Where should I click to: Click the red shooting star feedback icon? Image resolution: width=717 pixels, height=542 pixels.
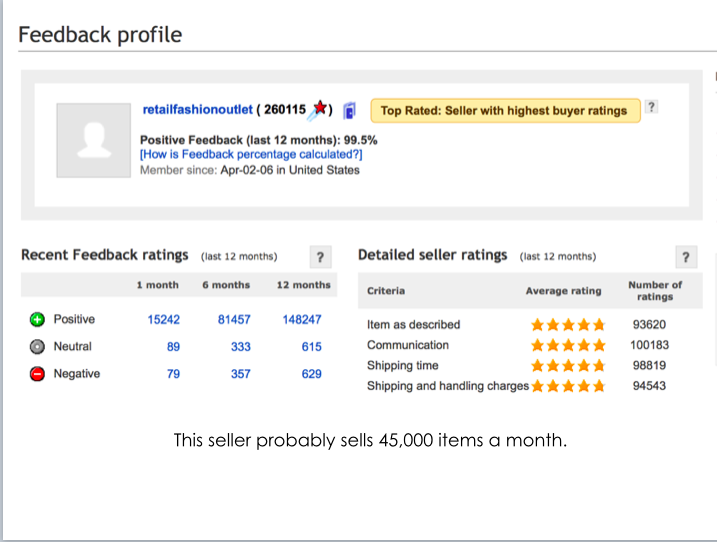pos(318,110)
